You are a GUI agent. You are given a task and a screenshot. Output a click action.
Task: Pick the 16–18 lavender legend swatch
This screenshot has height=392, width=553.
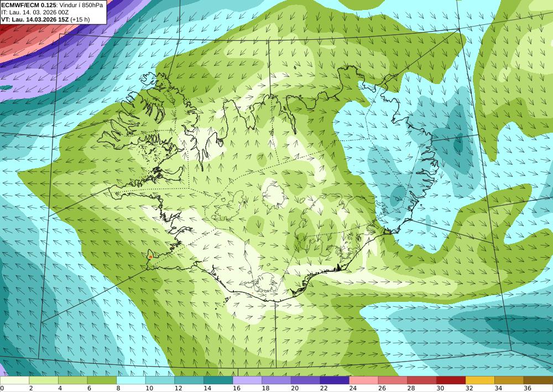[247, 380]
